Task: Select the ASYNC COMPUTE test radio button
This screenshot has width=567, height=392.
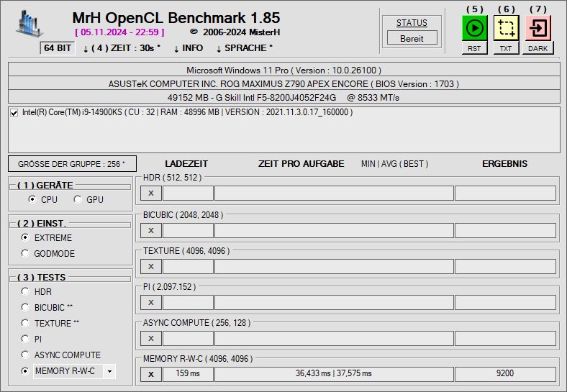Action: 25,355
